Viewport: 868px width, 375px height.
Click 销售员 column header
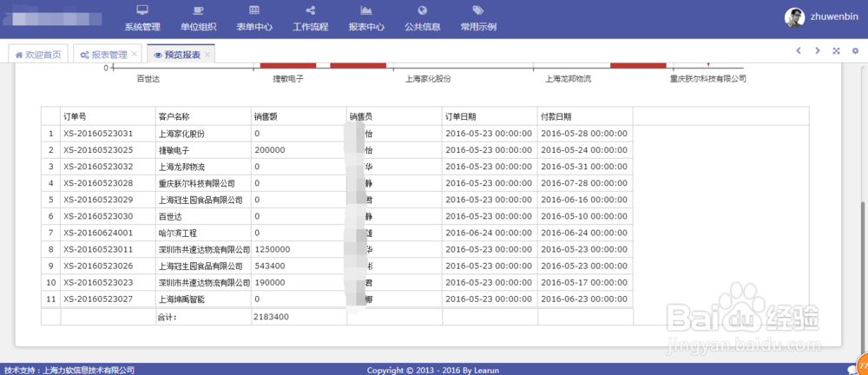tap(394, 116)
